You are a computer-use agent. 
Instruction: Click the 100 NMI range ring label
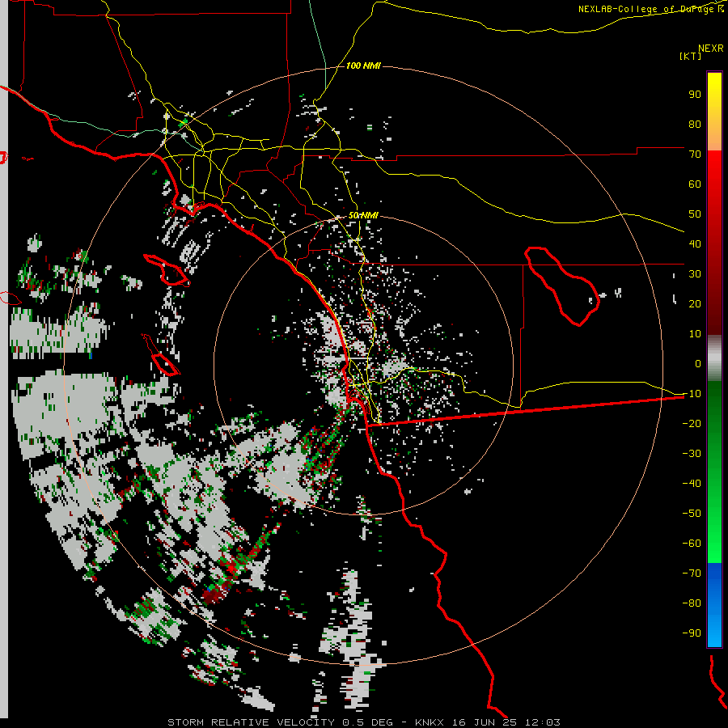coord(363,66)
